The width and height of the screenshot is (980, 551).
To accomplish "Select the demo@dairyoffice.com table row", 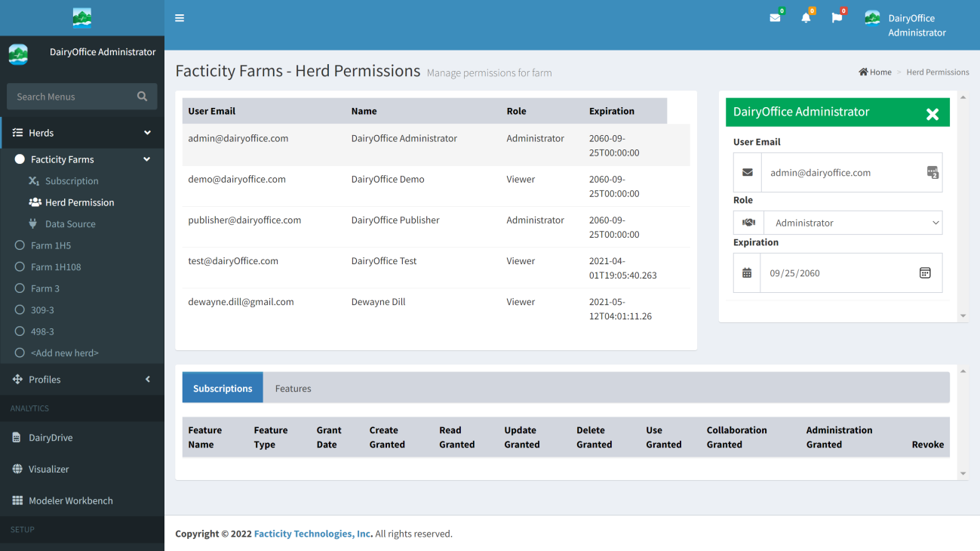I will pos(435,186).
